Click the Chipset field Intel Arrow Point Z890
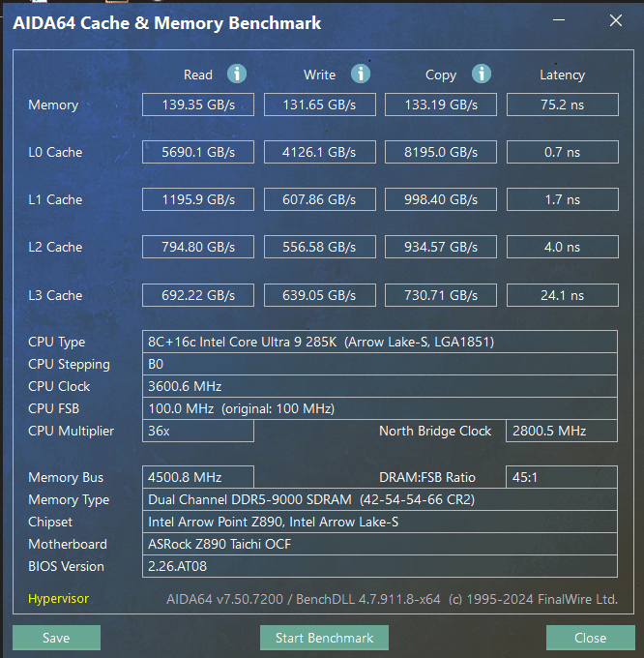Viewport: 644px width, 658px height. point(379,522)
